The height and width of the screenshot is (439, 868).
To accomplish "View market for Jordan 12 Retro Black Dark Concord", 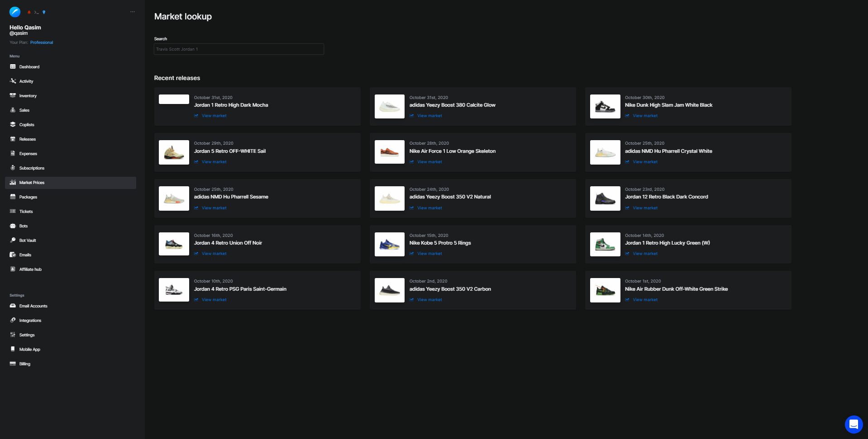I will coord(645,208).
